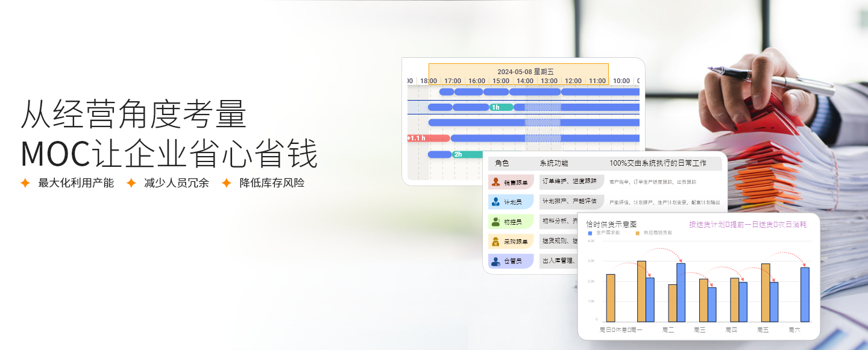The image size is (868, 350).
Task: Click the 销售跟单 role person icon
Action: click(495, 182)
